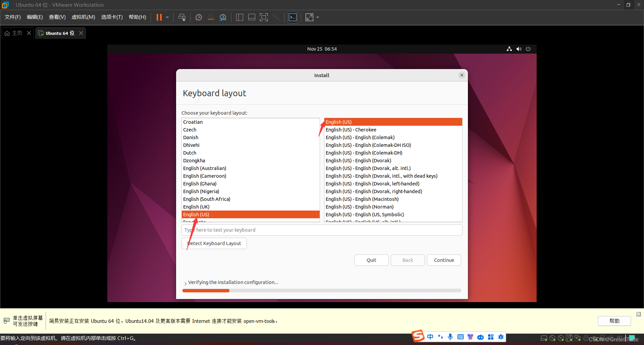644x345 pixels.
Task: Open the Ubuntu power menu icon
Action: pyautogui.click(x=528, y=49)
